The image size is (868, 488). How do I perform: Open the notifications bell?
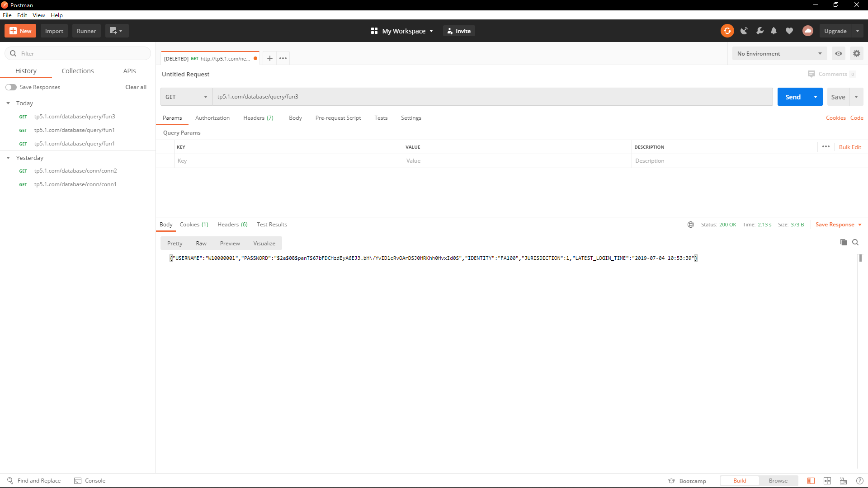coord(774,31)
